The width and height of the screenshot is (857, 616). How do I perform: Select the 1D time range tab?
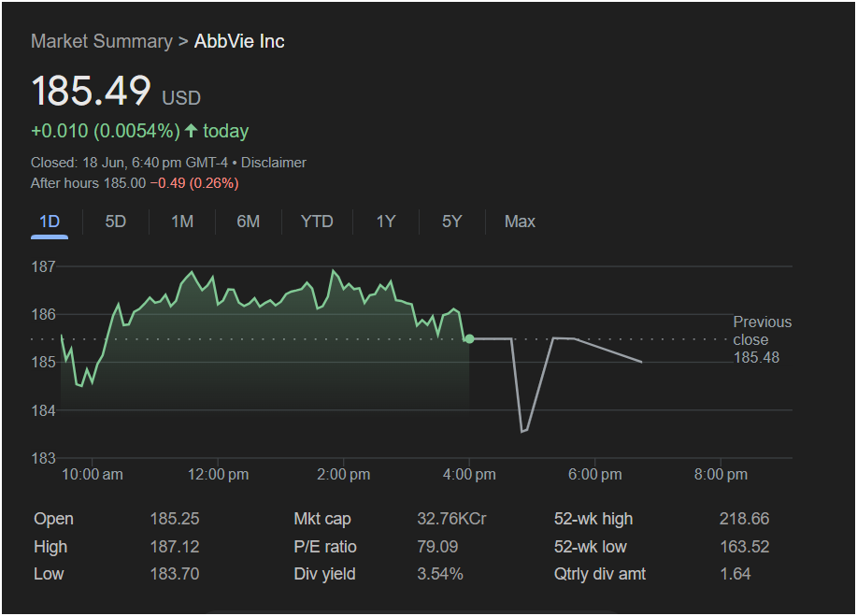pos(50,222)
